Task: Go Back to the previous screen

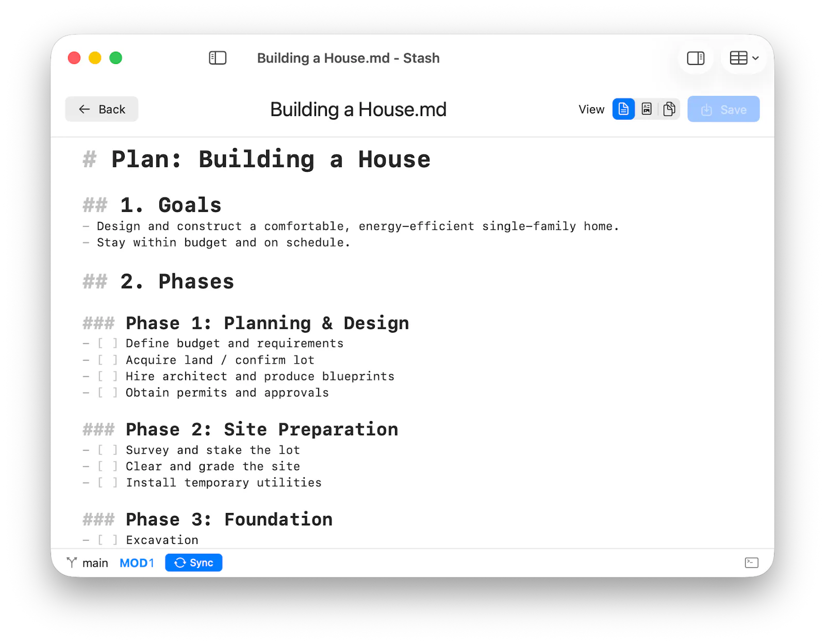Action: point(102,109)
